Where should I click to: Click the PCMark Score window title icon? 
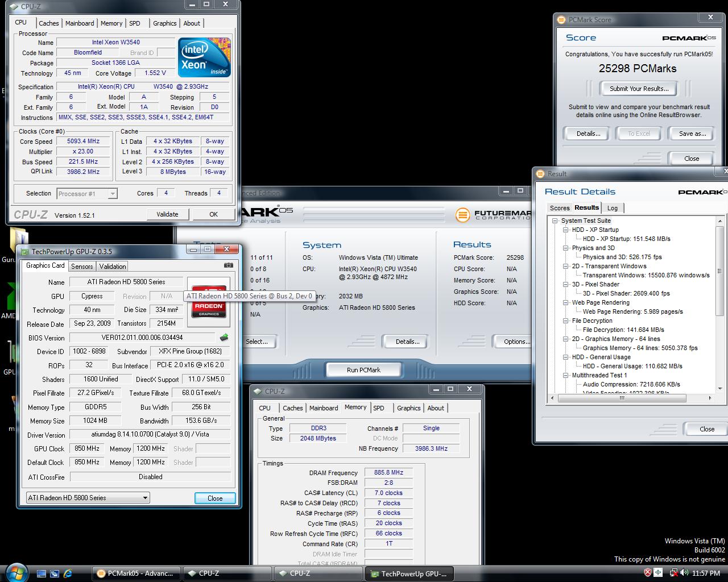point(561,19)
